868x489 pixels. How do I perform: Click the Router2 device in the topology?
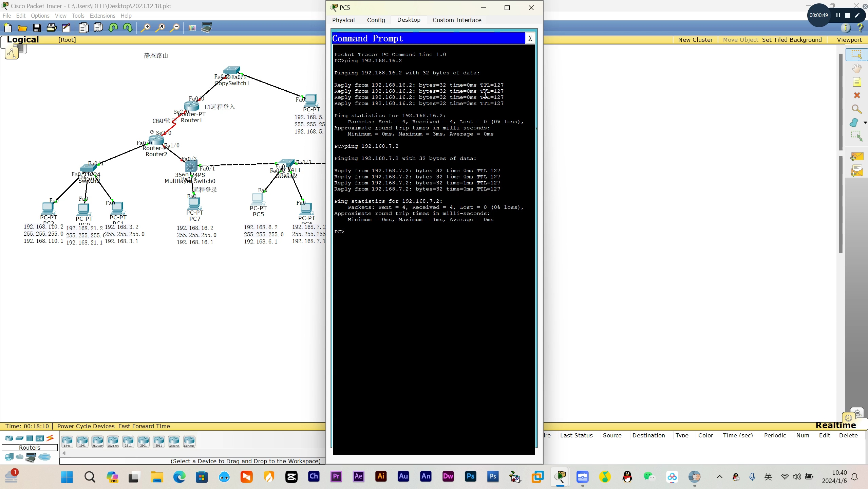[x=156, y=140]
